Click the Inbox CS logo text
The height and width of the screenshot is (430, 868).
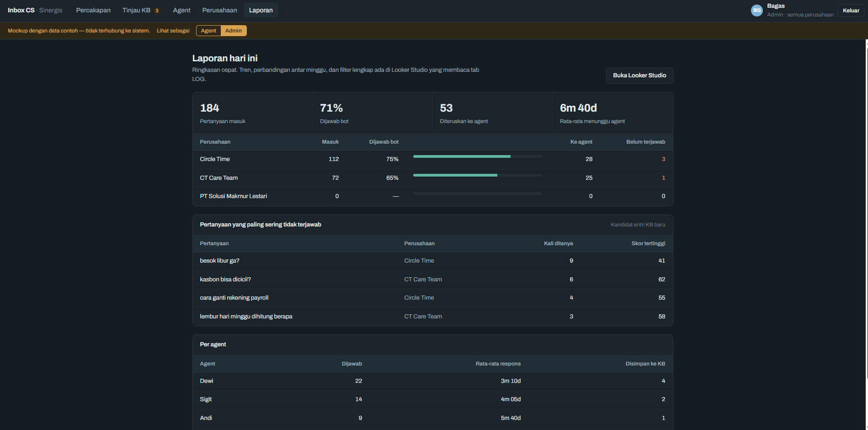pyautogui.click(x=21, y=10)
